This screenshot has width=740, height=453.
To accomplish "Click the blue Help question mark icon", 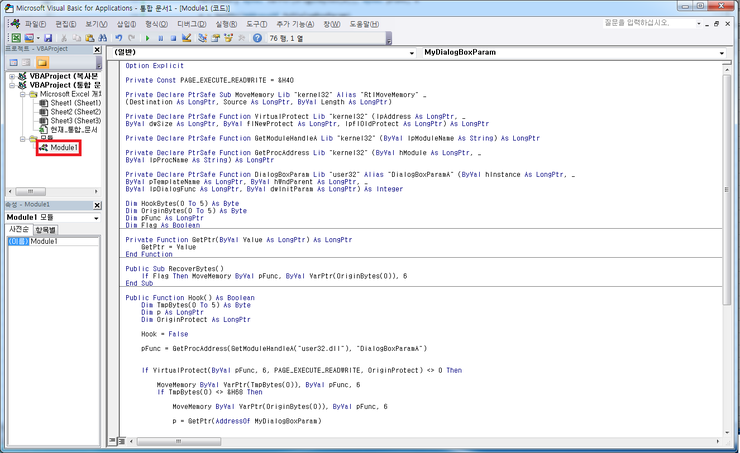I will click(x=257, y=38).
